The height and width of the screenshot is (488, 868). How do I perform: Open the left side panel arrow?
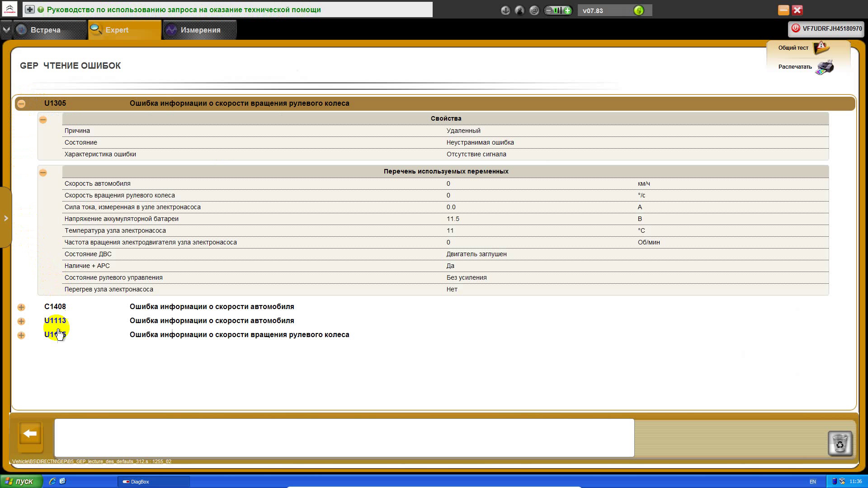(x=5, y=218)
